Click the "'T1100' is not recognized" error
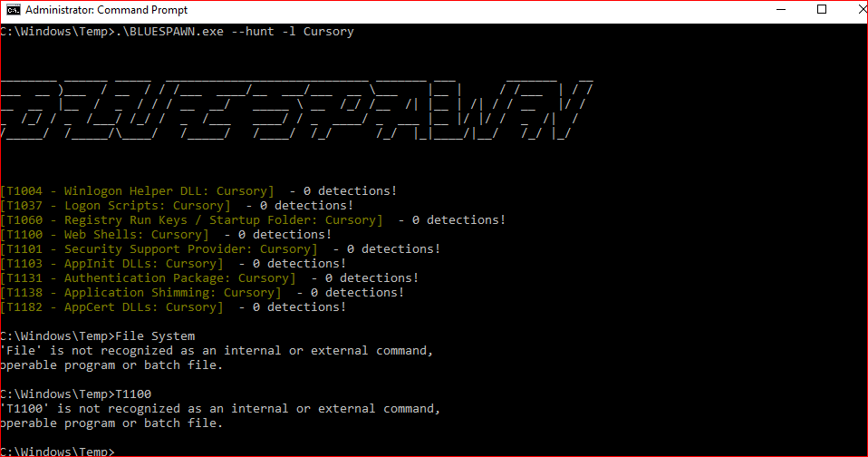Viewport: 868px width, 457px height. [220, 416]
